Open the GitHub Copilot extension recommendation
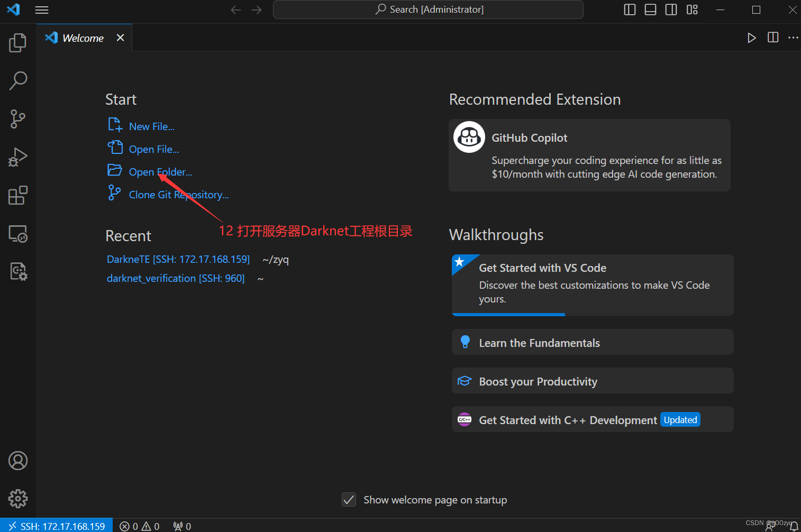Screen dimensions: 801x532 click(589, 155)
